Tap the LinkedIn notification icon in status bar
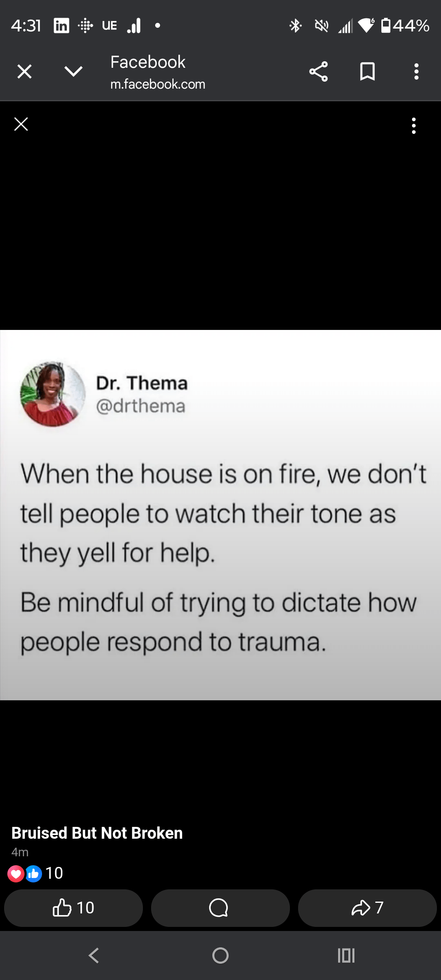This screenshot has height=980, width=441. coord(61,26)
